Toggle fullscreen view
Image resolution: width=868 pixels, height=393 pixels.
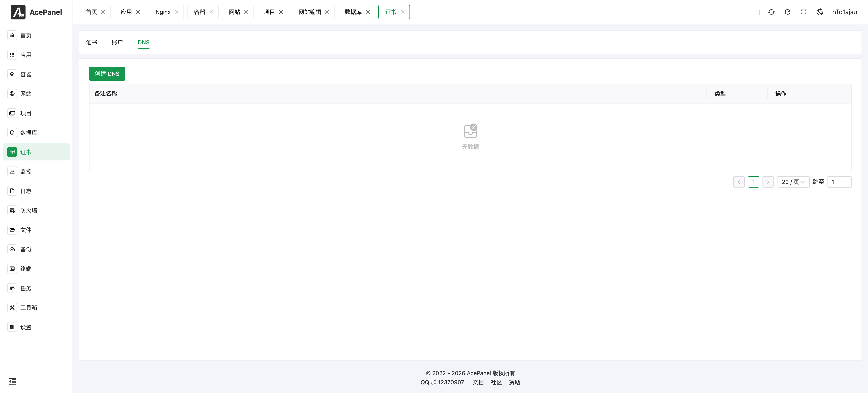[804, 12]
